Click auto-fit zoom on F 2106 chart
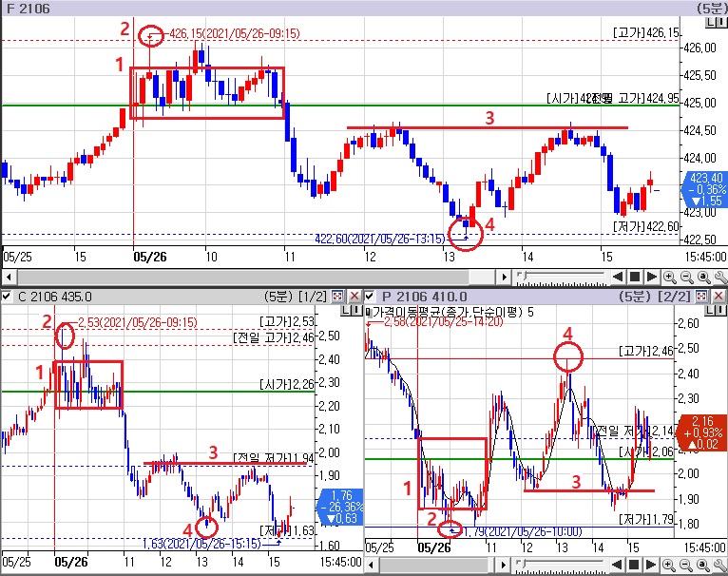Viewport: 728px width, 576px height. point(704,278)
